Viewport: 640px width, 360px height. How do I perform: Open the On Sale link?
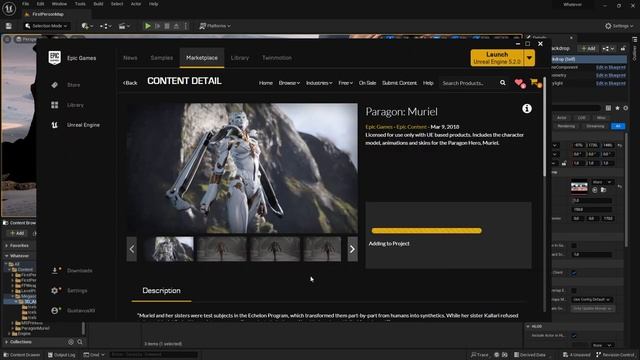(x=367, y=83)
